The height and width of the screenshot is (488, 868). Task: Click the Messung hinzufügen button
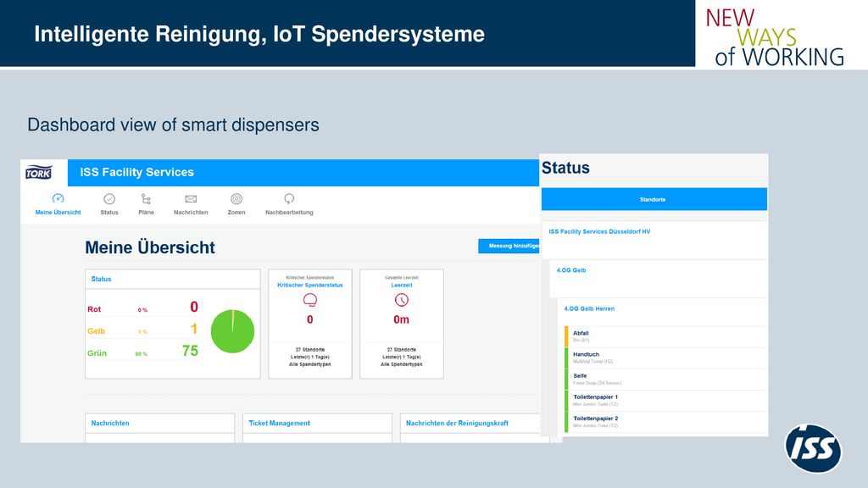[x=509, y=246]
